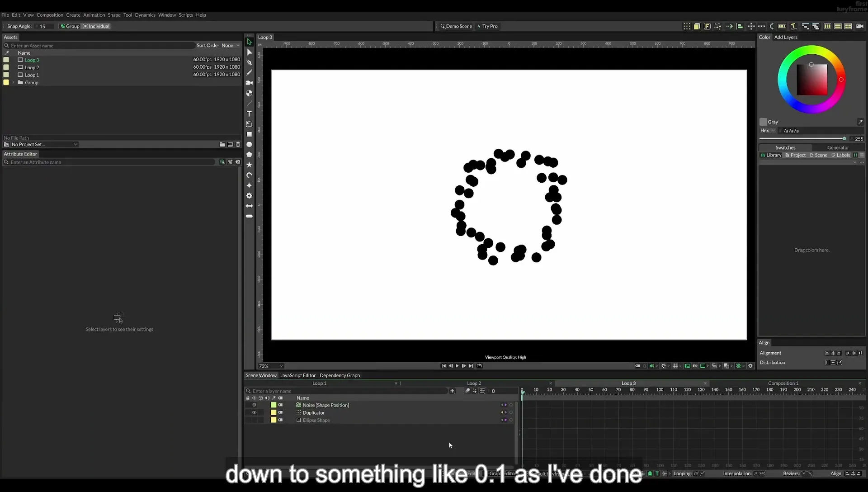
Task: Click the Gray color swatch
Action: click(x=763, y=122)
